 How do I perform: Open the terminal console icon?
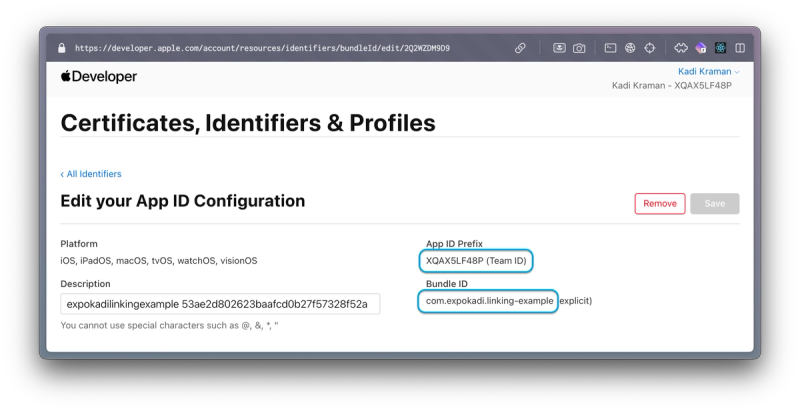pyautogui.click(x=610, y=48)
